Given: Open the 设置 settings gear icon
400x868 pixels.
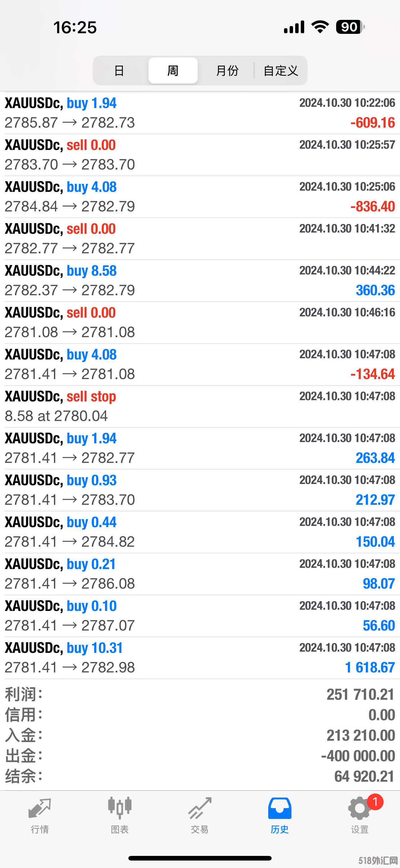Looking at the screenshot, I should pos(360,809).
